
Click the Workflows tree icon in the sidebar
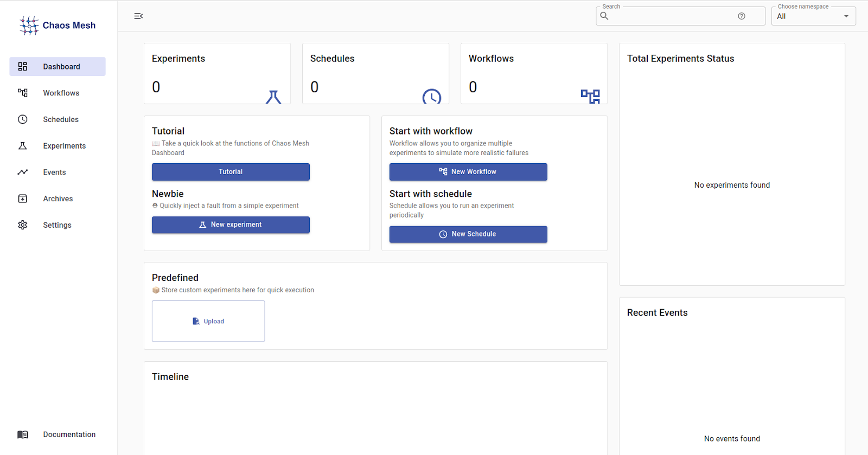[x=23, y=93]
